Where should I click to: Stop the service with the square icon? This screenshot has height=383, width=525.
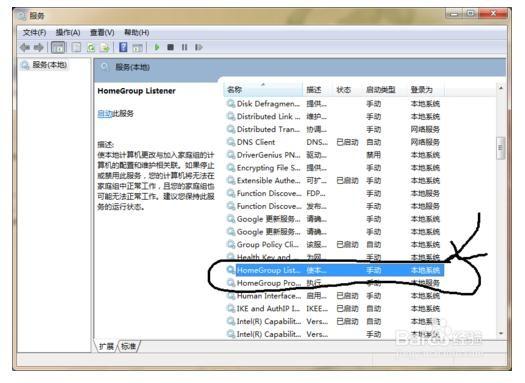[x=170, y=47]
